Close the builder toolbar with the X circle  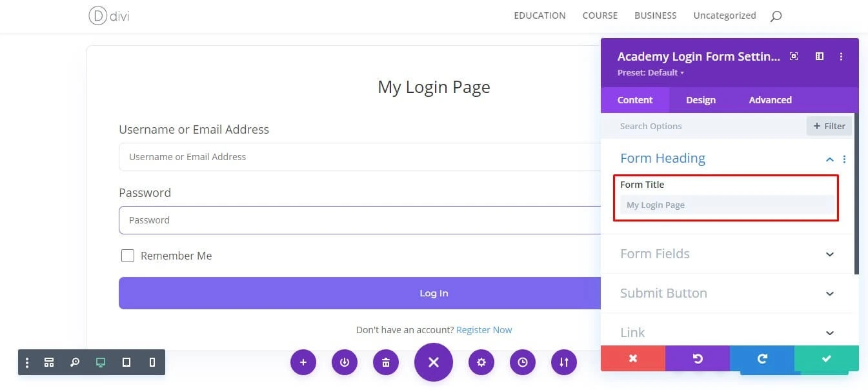click(x=434, y=362)
